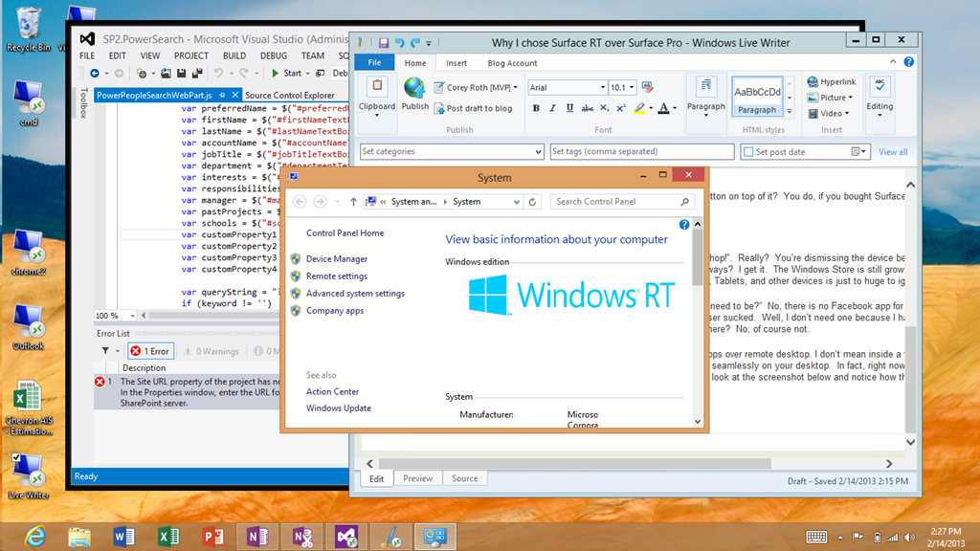This screenshot has height=551, width=980.
Task: Click the up arrow in System window navigation
Action: pyautogui.click(x=353, y=201)
